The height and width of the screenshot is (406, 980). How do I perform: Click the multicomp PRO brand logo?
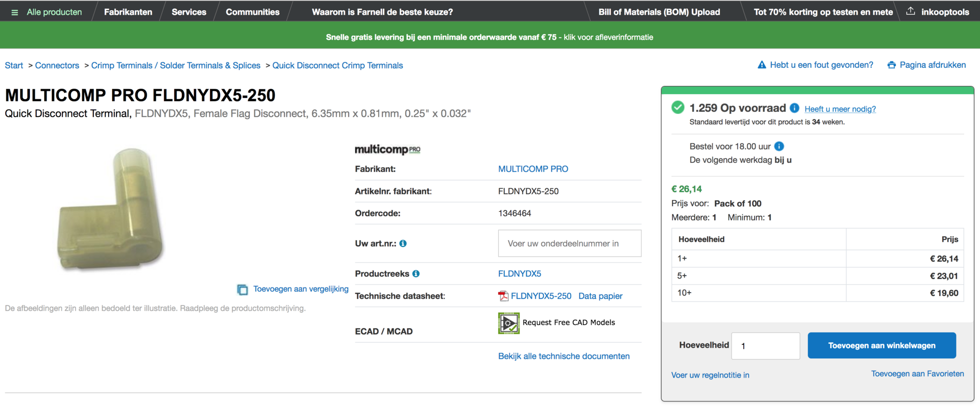click(388, 150)
